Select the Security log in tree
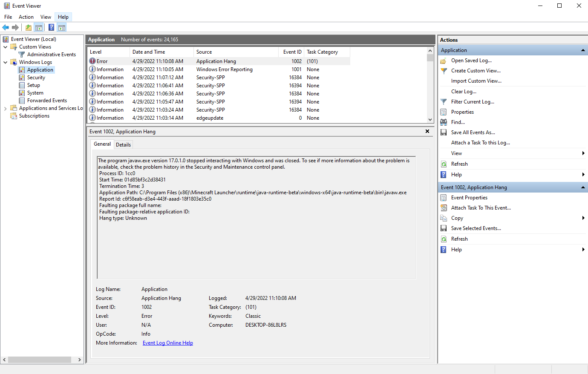The height and width of the screenshot is (374, 588). 36,78
